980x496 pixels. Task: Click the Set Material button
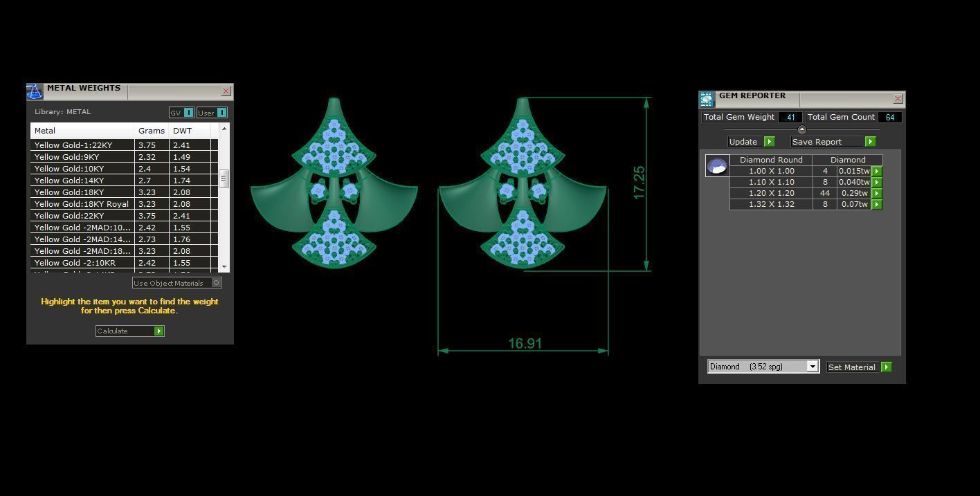click(x=860, y=367)
